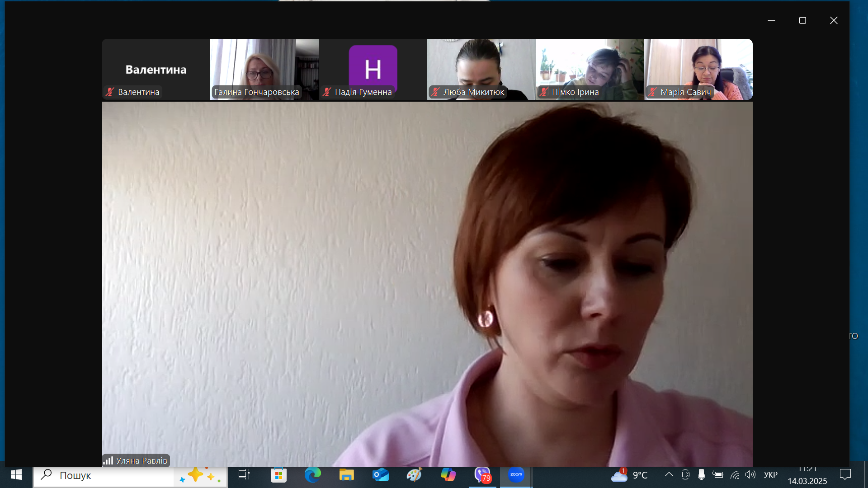Open the Copilot taskbar icon
The image size is (868, 488).
click(x=448, y=475)
